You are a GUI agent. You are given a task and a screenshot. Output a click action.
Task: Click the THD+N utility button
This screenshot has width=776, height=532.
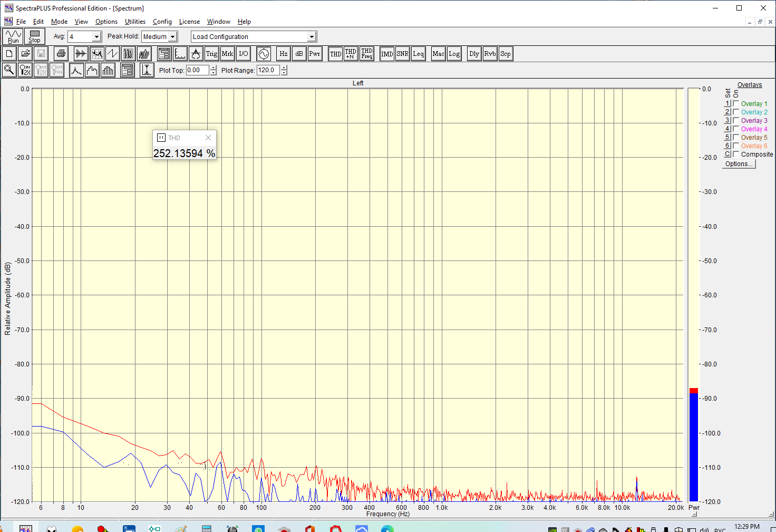(x=351, y=54)
